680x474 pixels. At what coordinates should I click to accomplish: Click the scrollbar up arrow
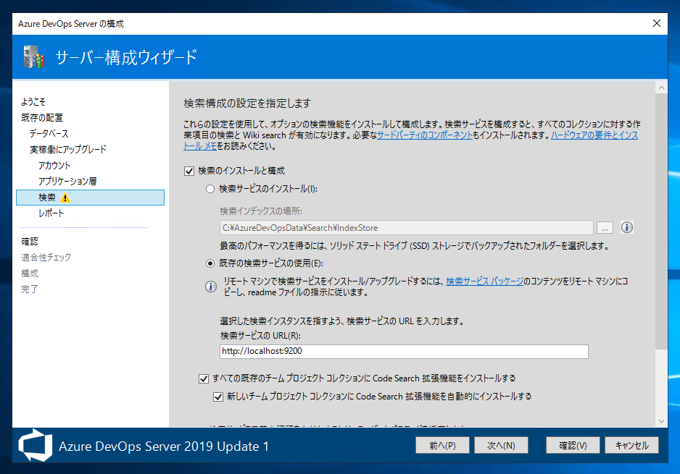[661, 88]
